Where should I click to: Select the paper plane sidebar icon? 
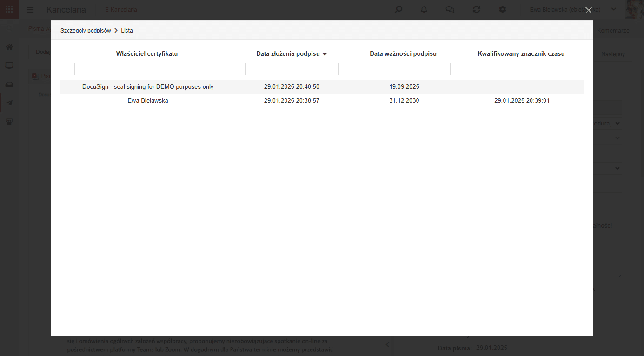pos(9,103)
